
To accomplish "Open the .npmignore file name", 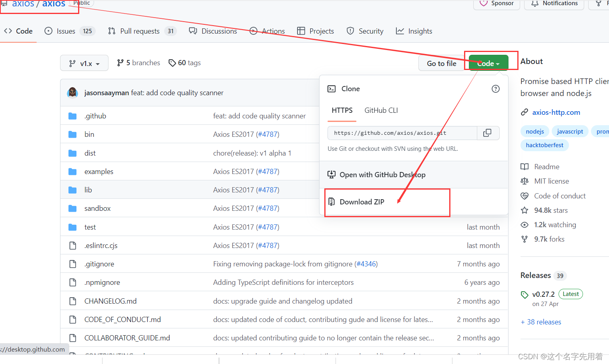I will (x=102, y=282).
